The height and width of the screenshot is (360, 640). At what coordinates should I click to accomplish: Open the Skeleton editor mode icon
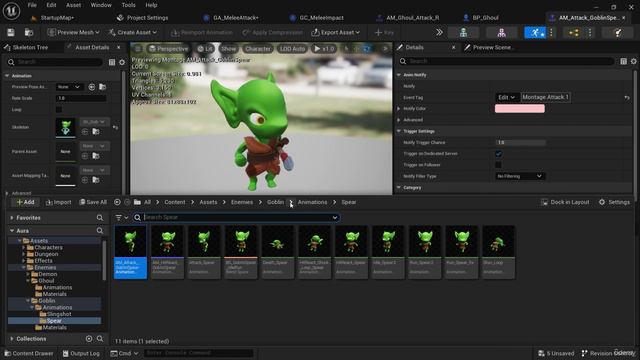(463, 32)
